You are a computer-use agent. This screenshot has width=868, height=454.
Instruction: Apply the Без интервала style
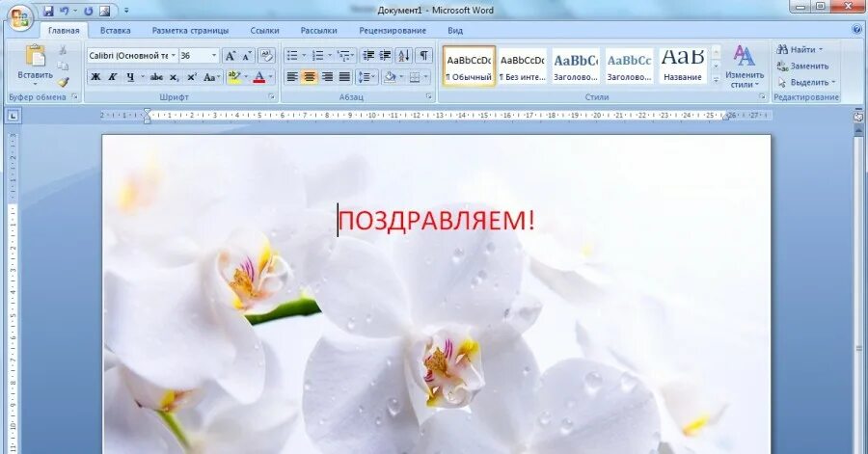pyautogui.click(x=522, y=66)
